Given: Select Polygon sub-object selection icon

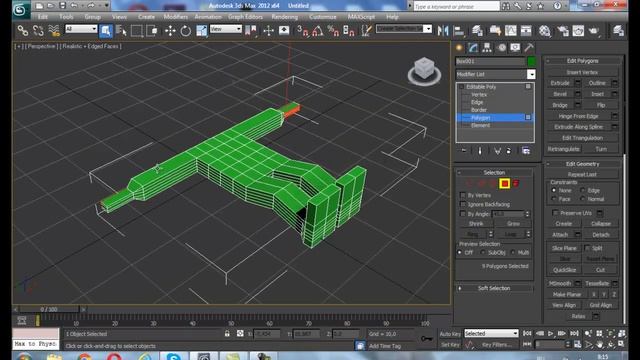Looking at the screenshot, I should click(x=504, y=184).
